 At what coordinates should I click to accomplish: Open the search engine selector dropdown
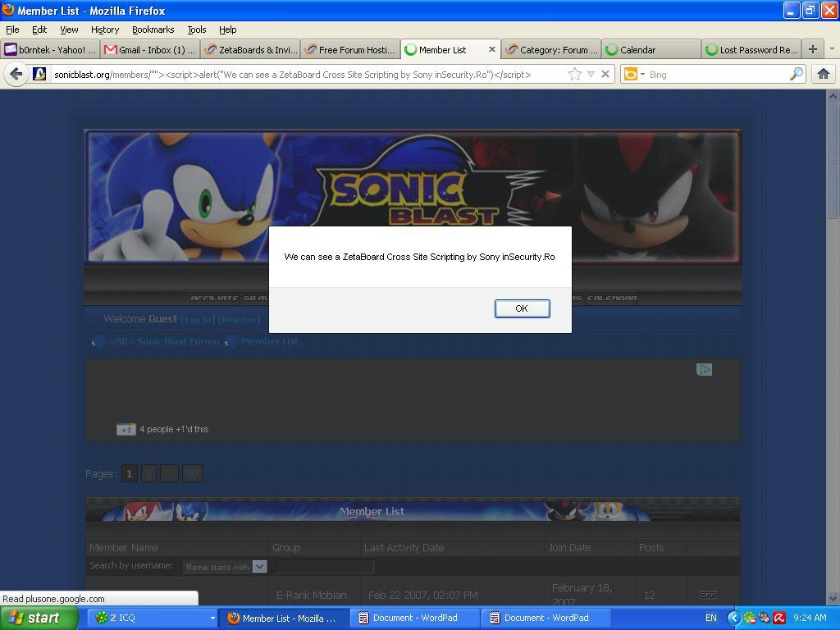click(634, 74)
